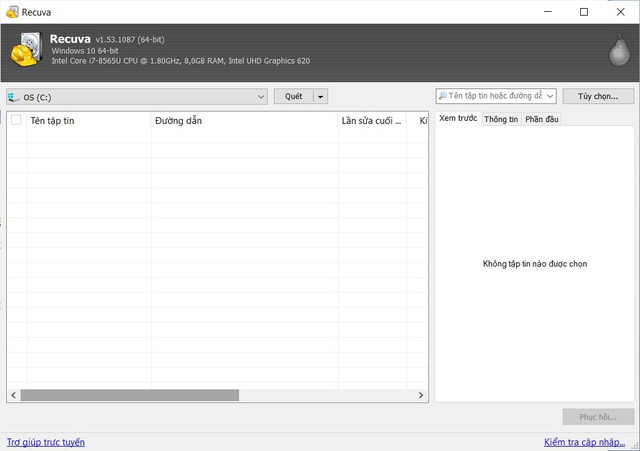Open the Trợ giúp trực tuyến link

tap(46, 441)
